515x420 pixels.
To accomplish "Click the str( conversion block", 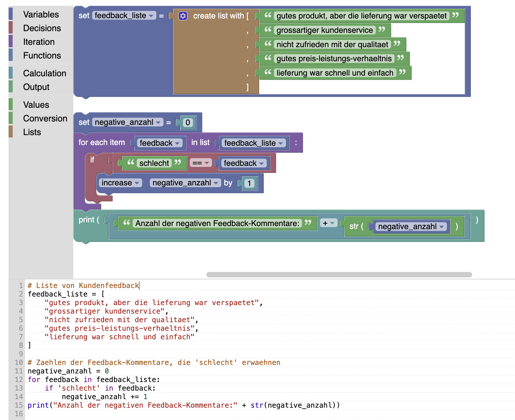I will pos(356,226).
